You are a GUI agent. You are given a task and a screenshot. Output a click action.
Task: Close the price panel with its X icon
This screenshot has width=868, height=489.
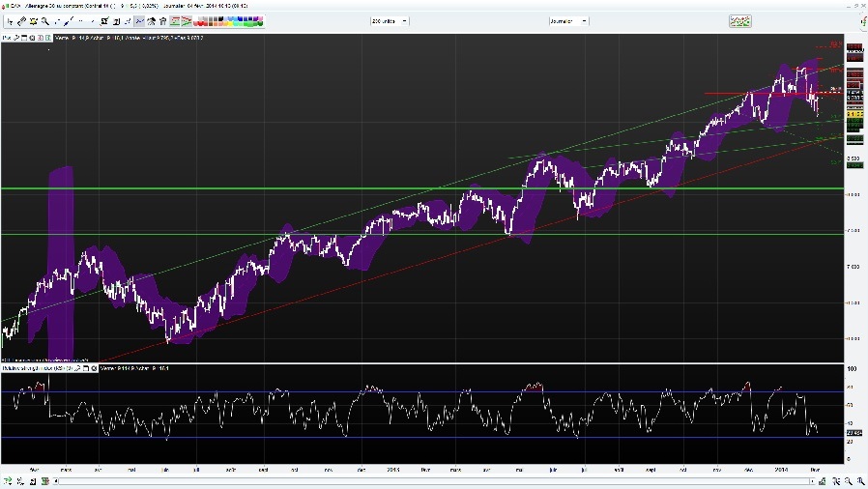[x=32, y=38]
